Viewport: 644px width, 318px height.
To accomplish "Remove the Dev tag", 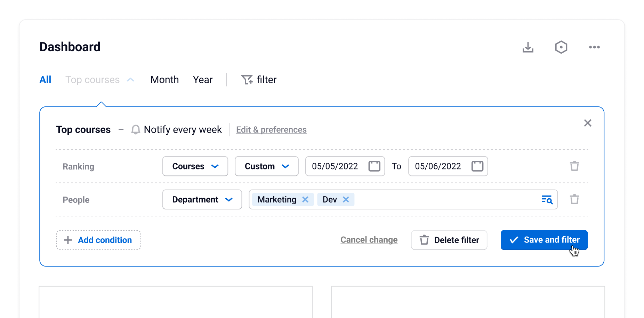I will (x=346, y=200).
